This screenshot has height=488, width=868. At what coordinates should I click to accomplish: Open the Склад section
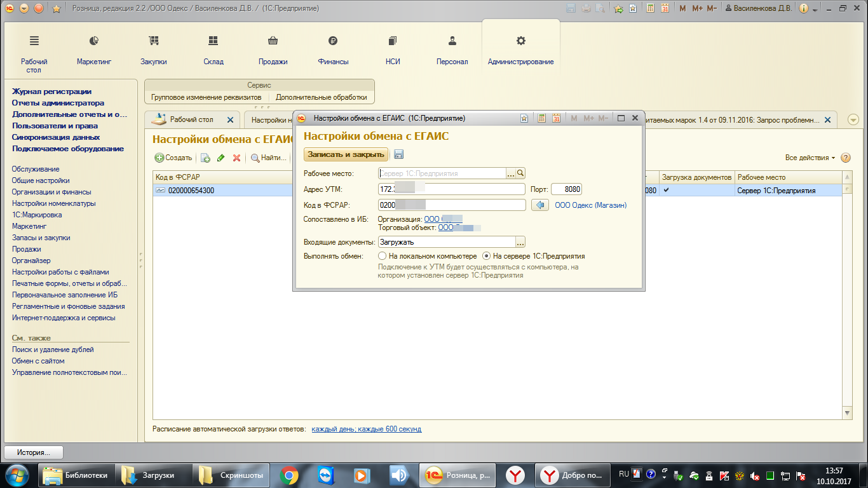tap(213, 51)
